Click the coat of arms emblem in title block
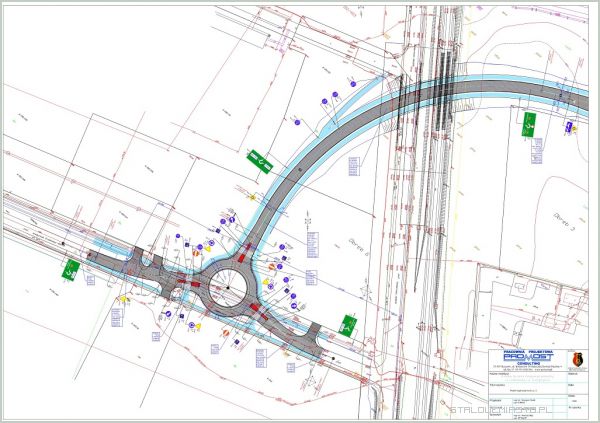 [577, 360]
